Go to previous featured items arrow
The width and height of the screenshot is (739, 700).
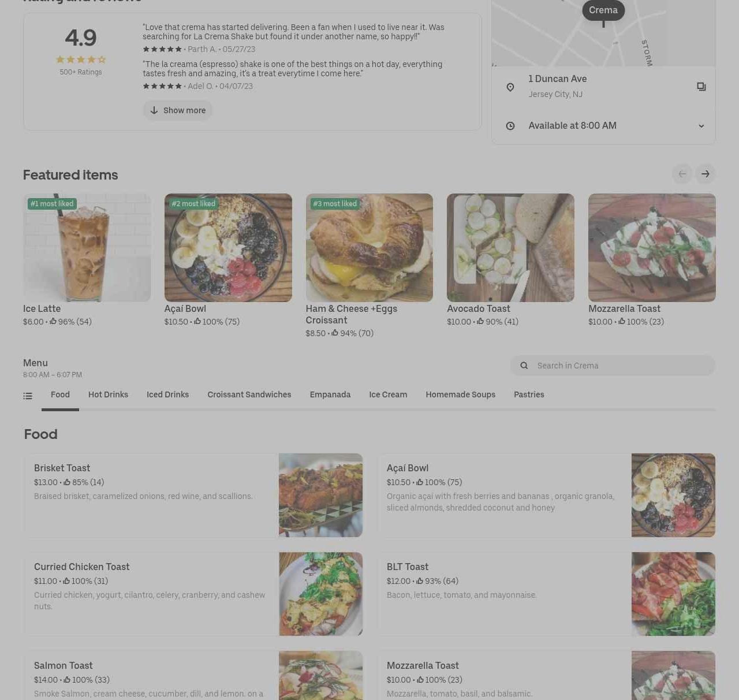point(682,174)
